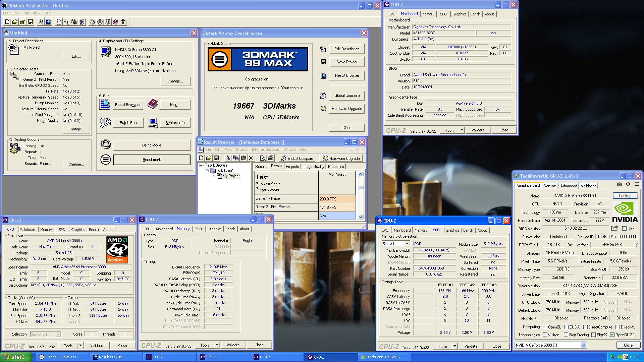
Task: Open the Tools dropdown arrow in CPU-Z SPD window
Action: click(454, 346)
